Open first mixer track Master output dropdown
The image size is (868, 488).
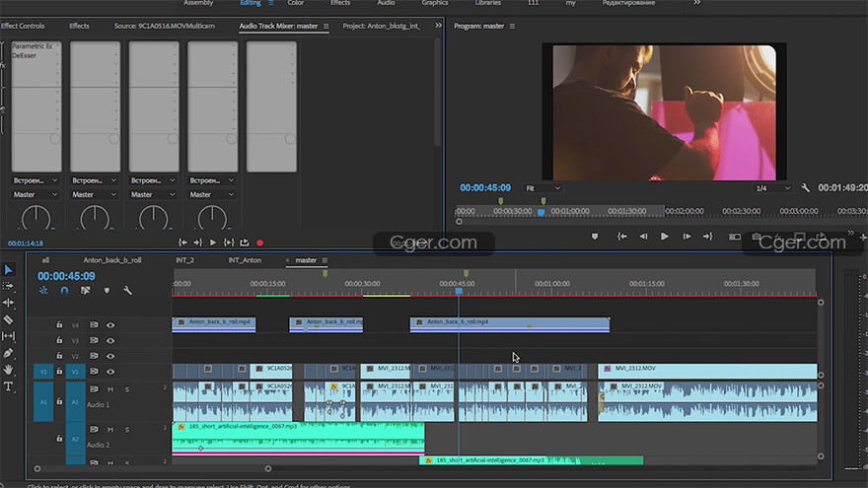point(36,195)
